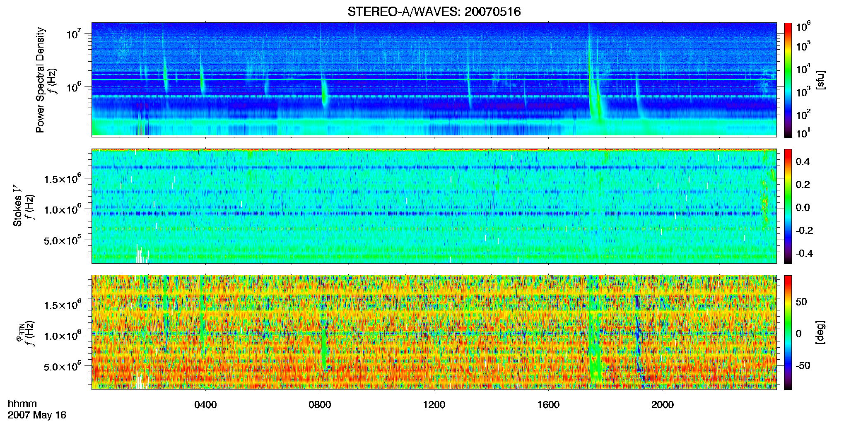The image size is (868, 447).
Task: Click the -50 label on the degree colorbar
Action: click(803, 365)
